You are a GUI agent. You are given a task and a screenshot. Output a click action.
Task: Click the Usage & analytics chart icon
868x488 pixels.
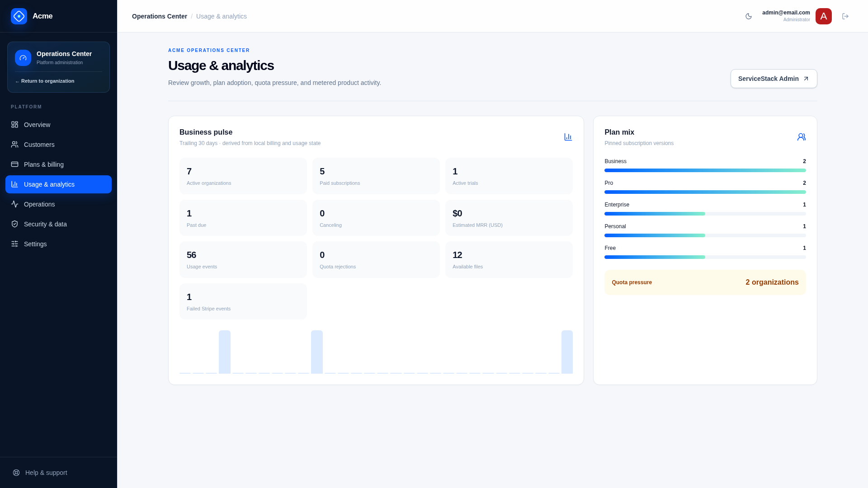point(15,184)
